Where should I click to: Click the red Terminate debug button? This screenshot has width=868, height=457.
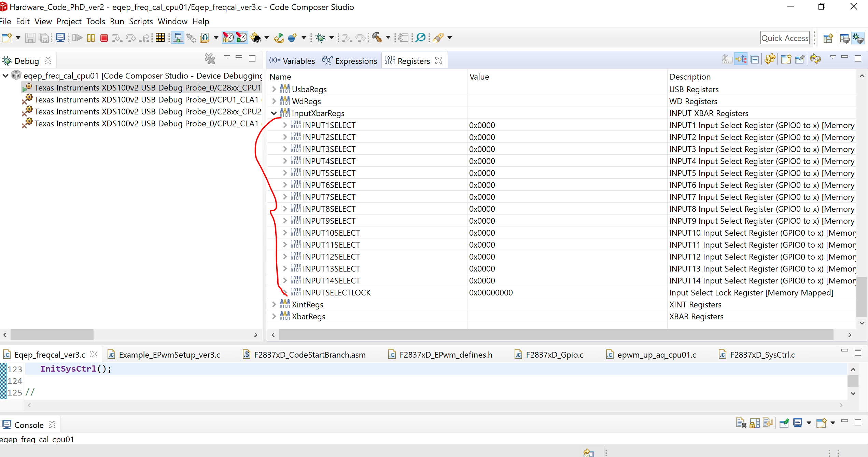click(x=104, y=38)
